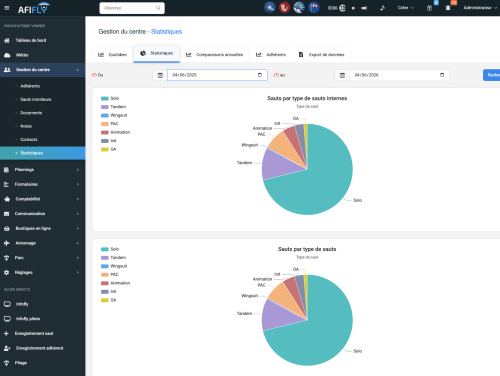Toggle Solo legend in Sauts internes chart
Viewport: 500px width, 376px height.
[110, 98]
